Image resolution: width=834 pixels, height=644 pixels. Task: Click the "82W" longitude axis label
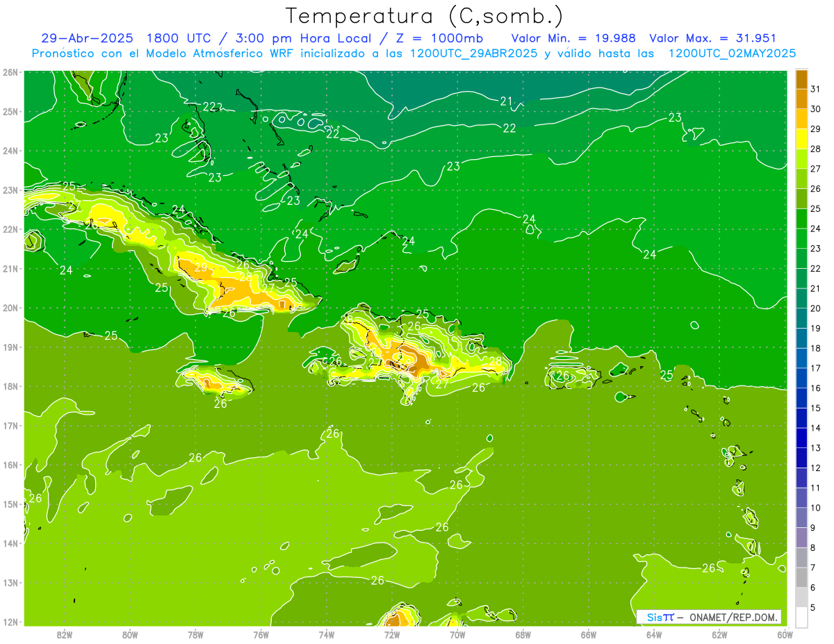click(x=64, y=634)
